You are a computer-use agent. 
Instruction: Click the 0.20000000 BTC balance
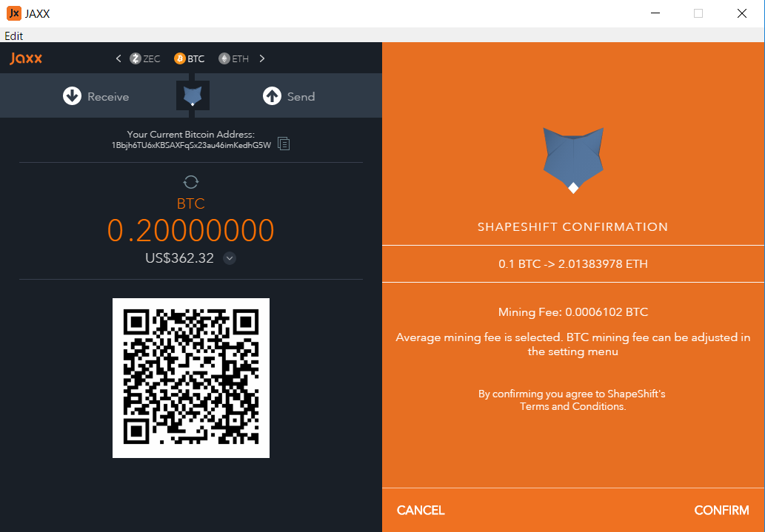point(191,230)
